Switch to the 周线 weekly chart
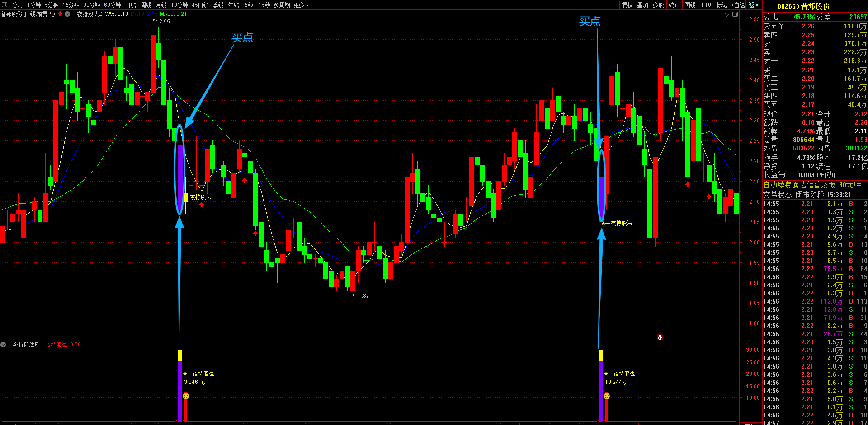Viewport: 868px width, 425px height. tap(146, 5)
